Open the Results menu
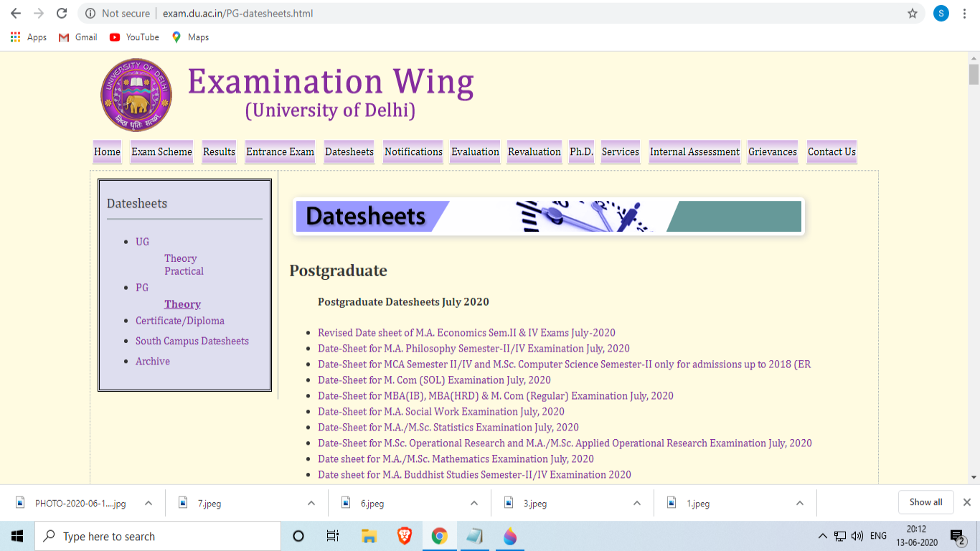980x551 pixels. click(219, 151)
